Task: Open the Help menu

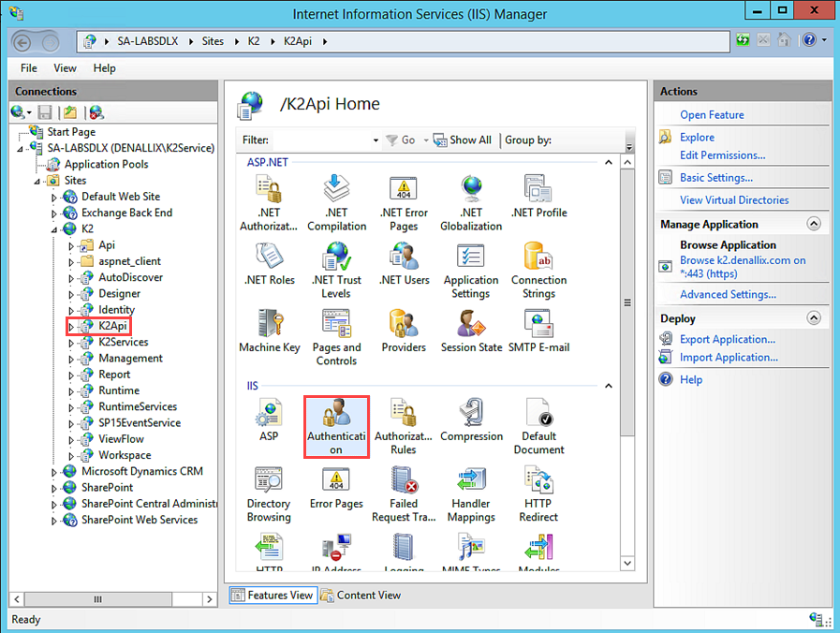Action: point(105,68)
